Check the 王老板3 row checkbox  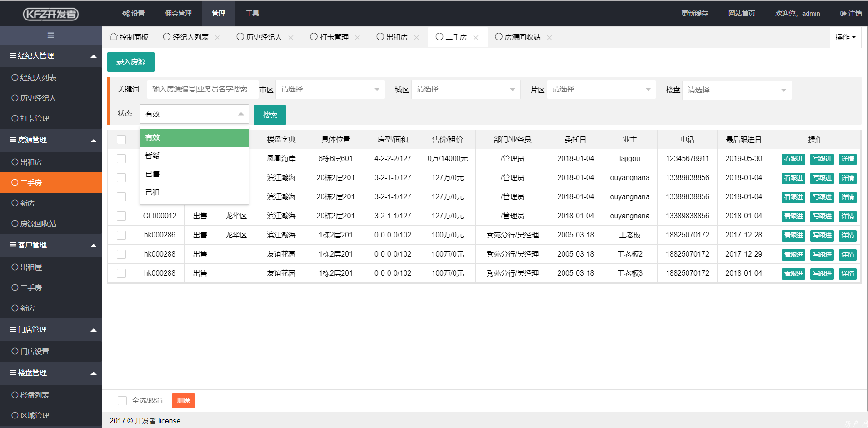point(121,273)
